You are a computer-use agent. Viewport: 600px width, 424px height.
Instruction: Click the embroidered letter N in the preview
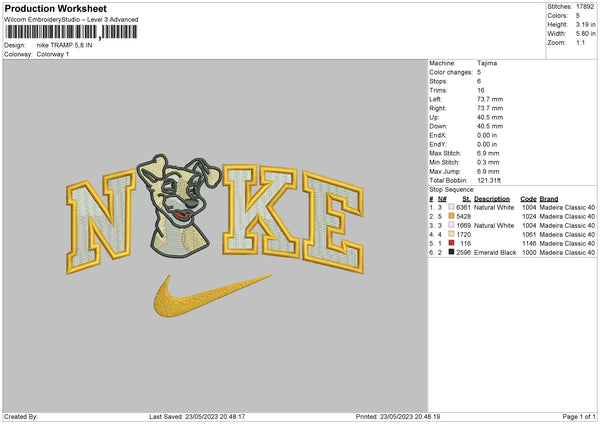tap(100, 222)
